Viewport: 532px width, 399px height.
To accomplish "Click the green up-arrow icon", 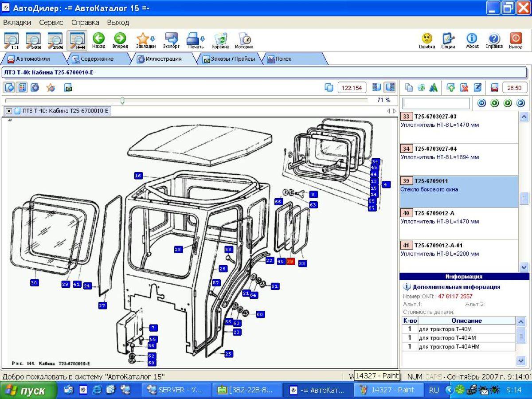I will click(451, 88).
